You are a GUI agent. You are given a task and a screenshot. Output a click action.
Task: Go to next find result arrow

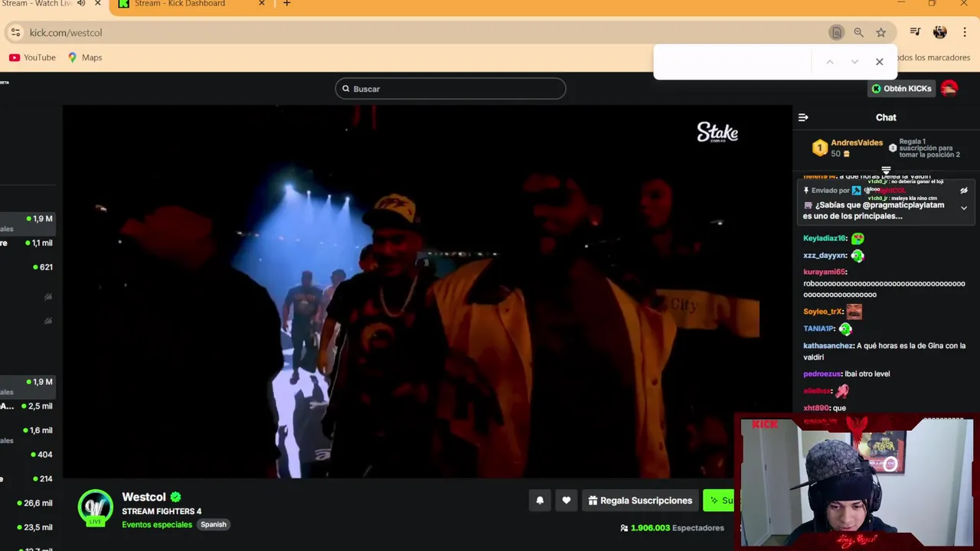coord(854,62)
